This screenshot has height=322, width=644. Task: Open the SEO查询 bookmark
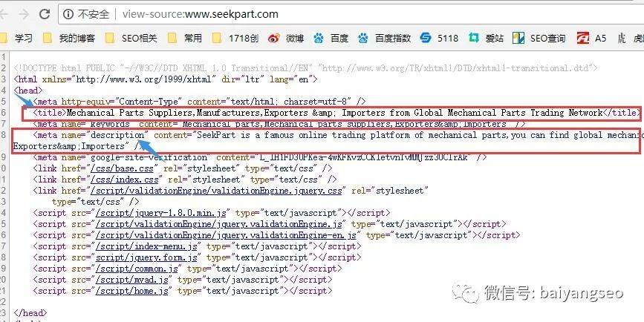click(x=539, y=39)
